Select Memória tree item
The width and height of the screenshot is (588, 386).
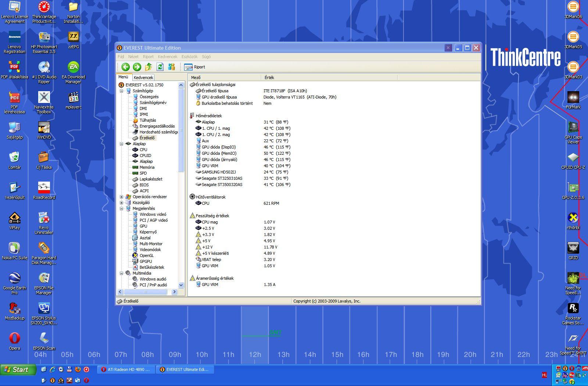click(147, 167)
